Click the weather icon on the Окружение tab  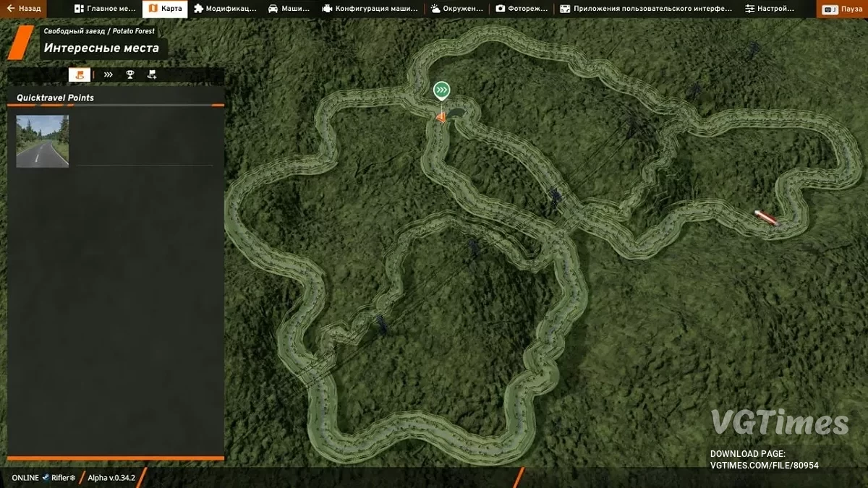(435, 8)
